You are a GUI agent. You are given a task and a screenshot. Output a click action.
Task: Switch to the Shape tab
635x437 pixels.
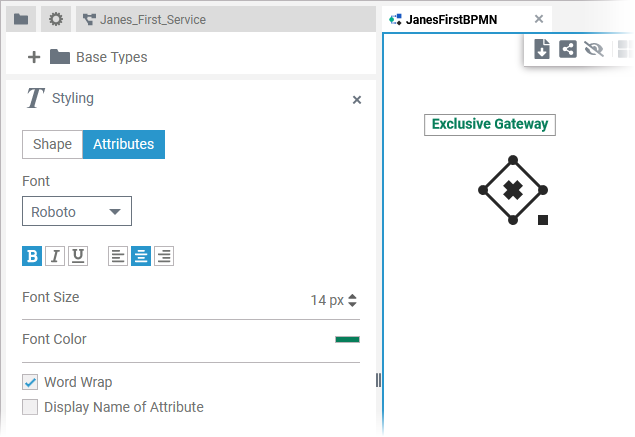click(52, 144)
